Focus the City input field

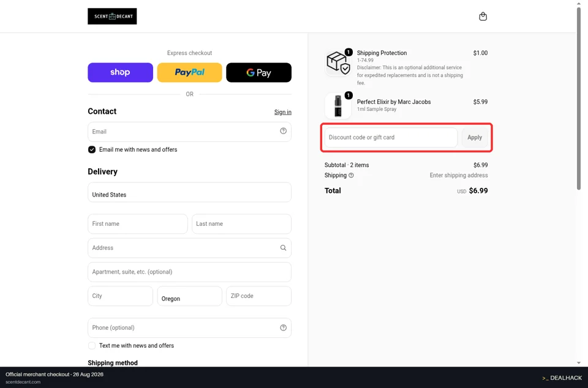pyautogui.click(x=121, y=296)
